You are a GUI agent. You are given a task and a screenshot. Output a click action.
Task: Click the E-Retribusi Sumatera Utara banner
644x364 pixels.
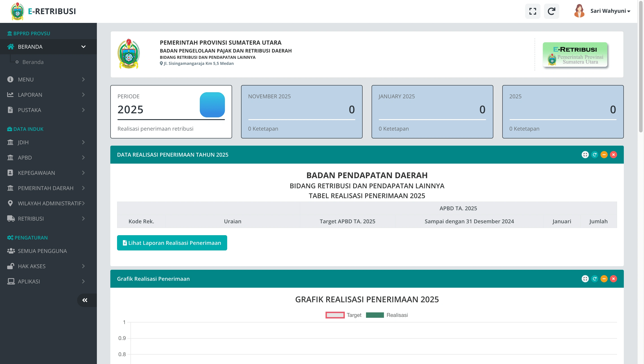575,55
